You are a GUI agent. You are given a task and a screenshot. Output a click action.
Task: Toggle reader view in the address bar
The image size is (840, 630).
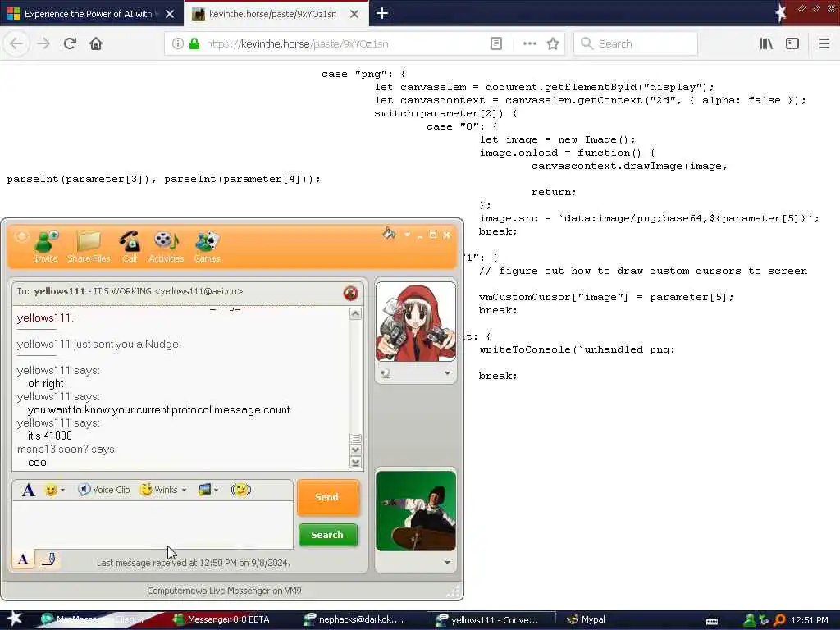pos(496,43)
